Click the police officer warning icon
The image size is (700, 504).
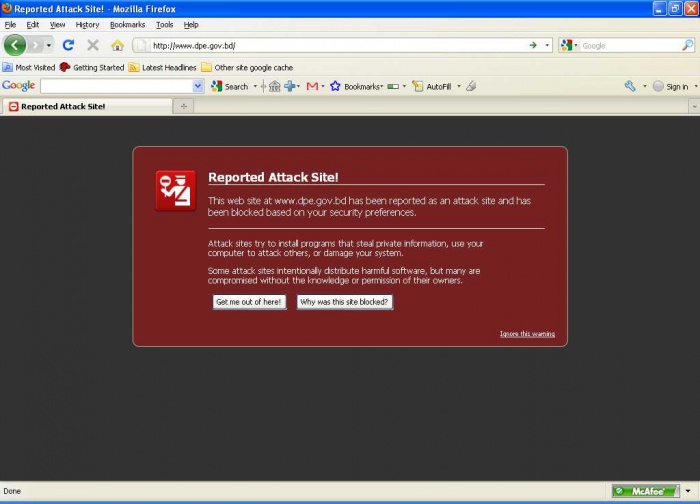pyautogui.click(x=176, y=191)
